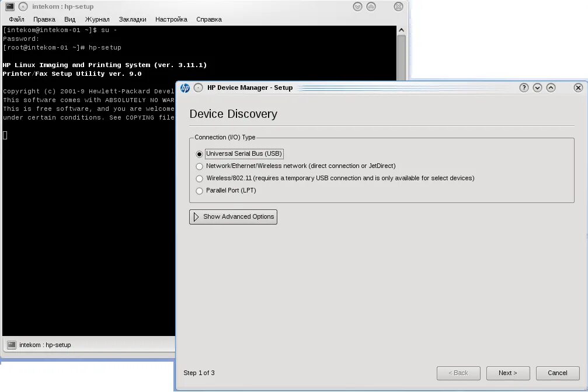Screen dimensions: 588x392
Task: Click the Step 1 of 3 label
Action: click(x=199, y=373)
